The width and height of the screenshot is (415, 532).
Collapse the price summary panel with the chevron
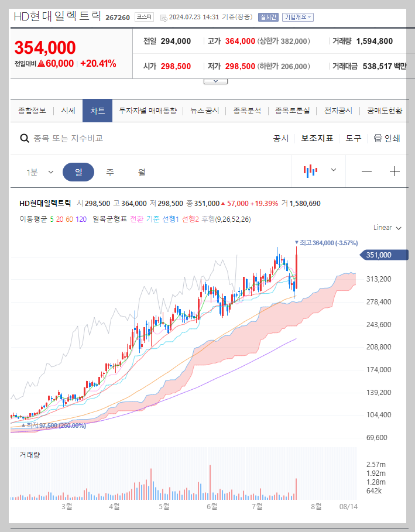click(x=215, y=80)
